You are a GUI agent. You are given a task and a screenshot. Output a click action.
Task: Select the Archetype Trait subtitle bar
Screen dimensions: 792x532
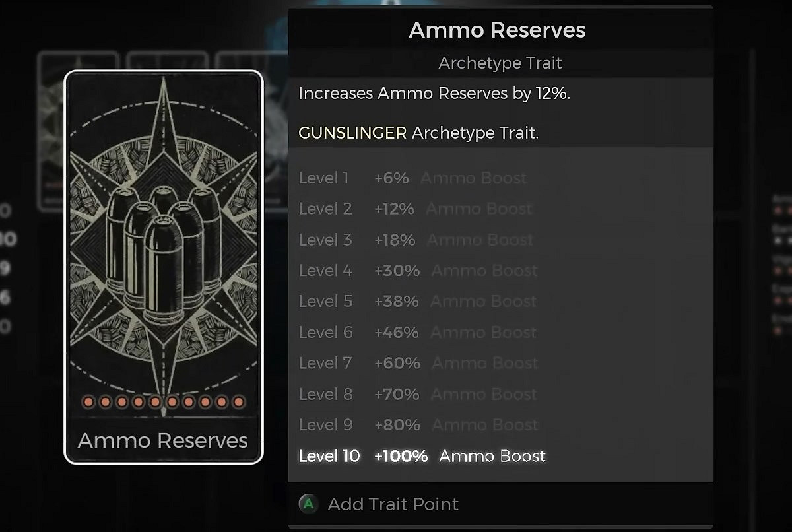point(500,63)
